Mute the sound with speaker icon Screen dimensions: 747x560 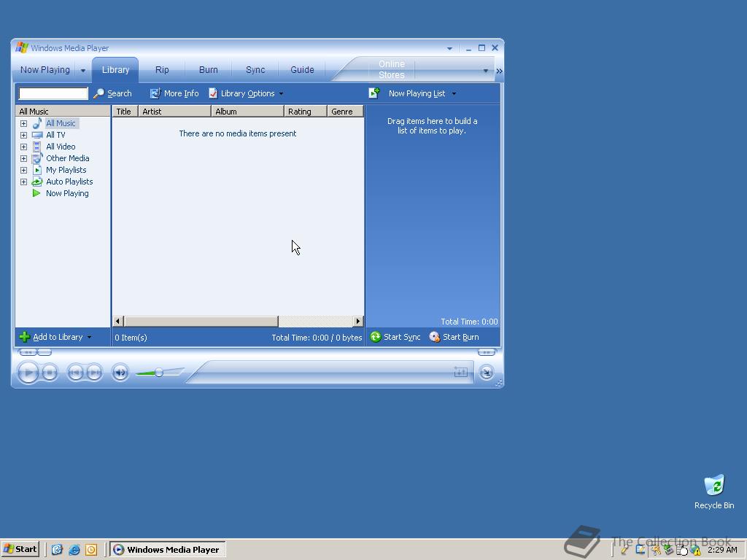click(120, 373)
